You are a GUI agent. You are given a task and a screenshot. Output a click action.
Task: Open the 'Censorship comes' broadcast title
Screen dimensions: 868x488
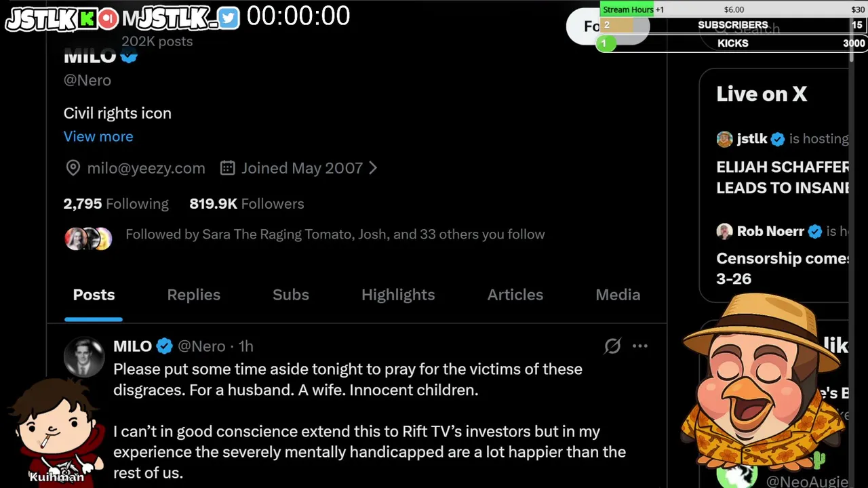point(783,268)
